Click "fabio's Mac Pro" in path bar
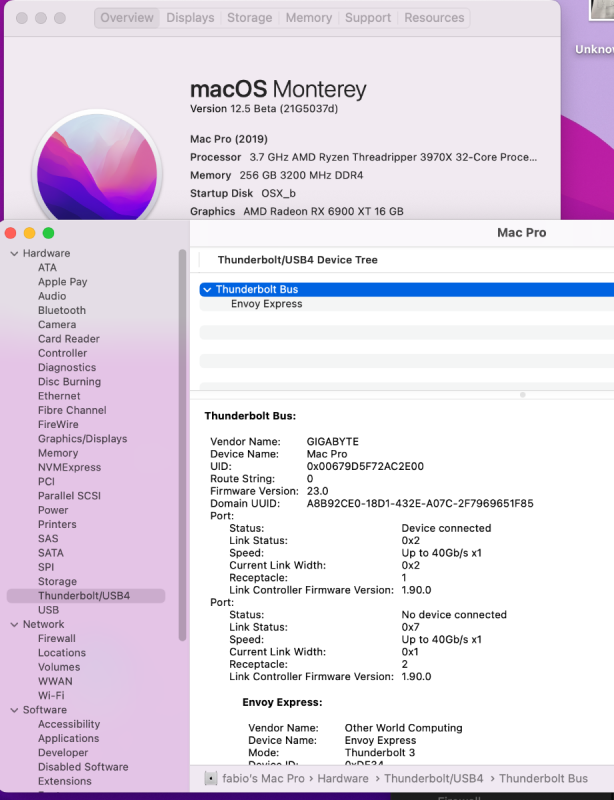This screenshot has width=614, height=800. tap(263, 779)
